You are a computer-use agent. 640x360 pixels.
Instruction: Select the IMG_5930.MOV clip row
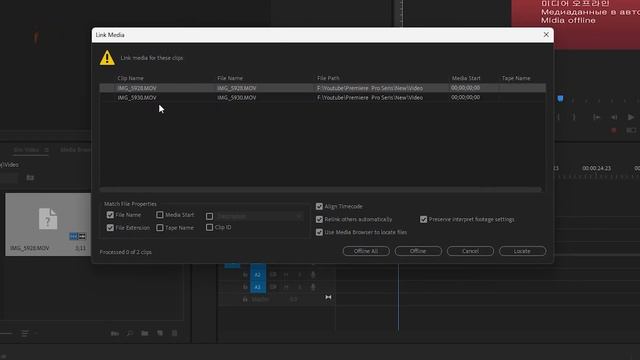click(322, 98)
